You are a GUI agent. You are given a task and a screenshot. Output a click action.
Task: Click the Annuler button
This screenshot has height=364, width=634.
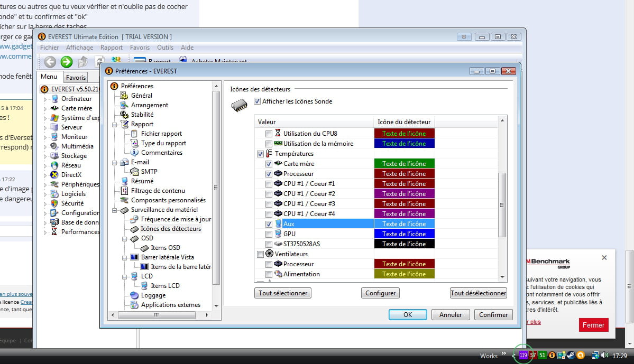point(451,315)
